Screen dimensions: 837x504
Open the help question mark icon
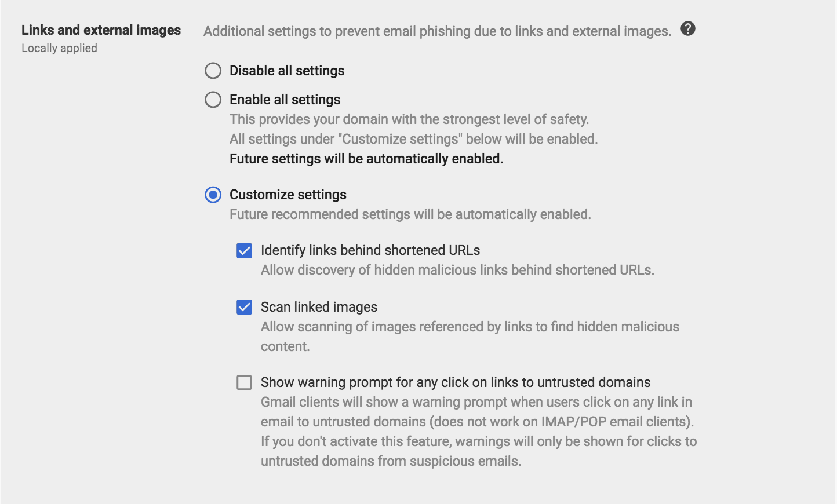pos(688,28)
